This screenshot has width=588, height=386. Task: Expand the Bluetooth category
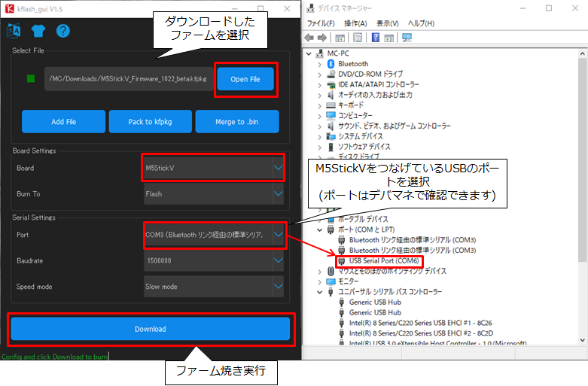click(x=319, y=64)
